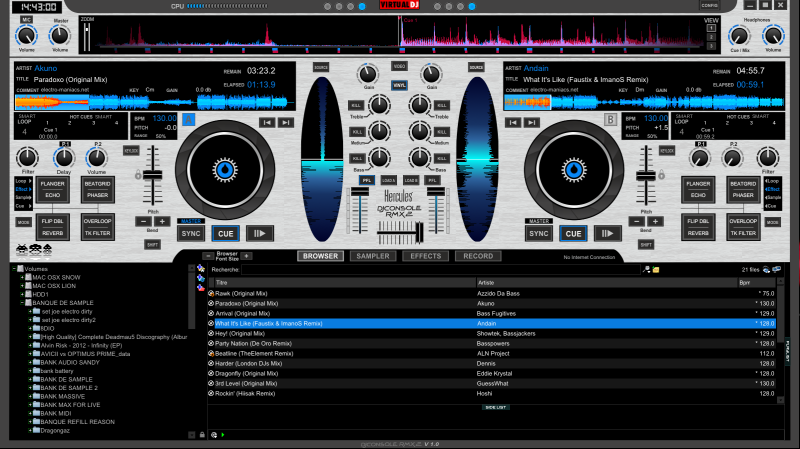Expand BANK MIDI folder
This screenshot has height=449, width=800.
coord(30,413)
